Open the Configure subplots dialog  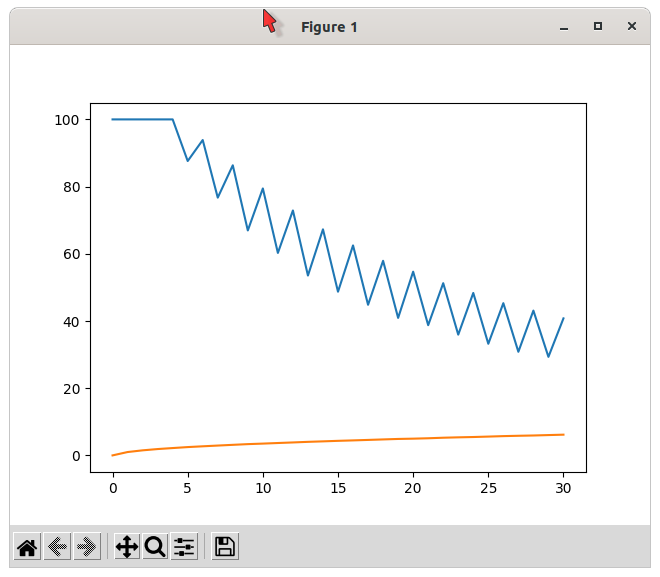tap(184, 546)
